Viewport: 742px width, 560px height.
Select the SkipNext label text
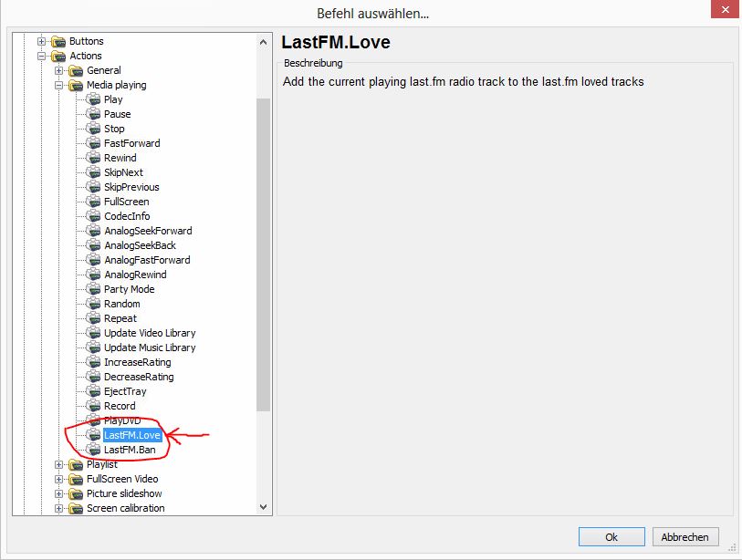(123, 172)
